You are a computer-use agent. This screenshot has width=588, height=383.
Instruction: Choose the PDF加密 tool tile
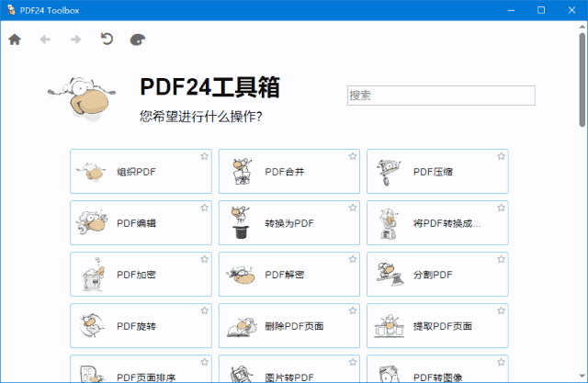(x=141, y=275)
